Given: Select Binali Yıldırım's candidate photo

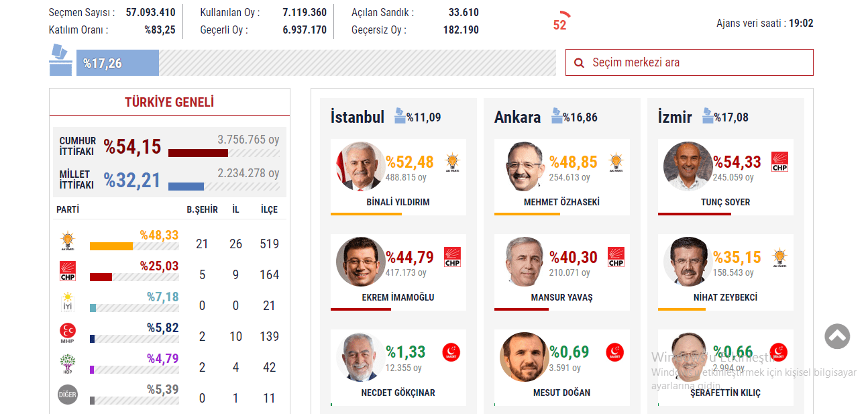Looking at the screenshot, I should pos(361,166).
